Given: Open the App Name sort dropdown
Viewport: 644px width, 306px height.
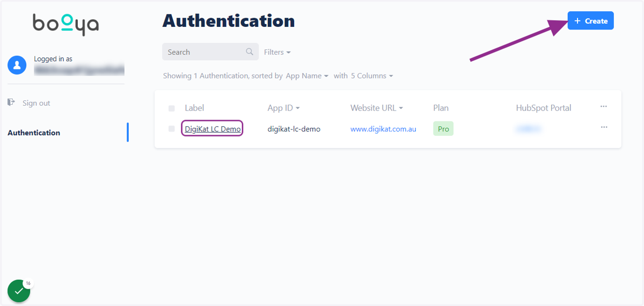Looking at the screenshot, I should click(x=307, y=76).
